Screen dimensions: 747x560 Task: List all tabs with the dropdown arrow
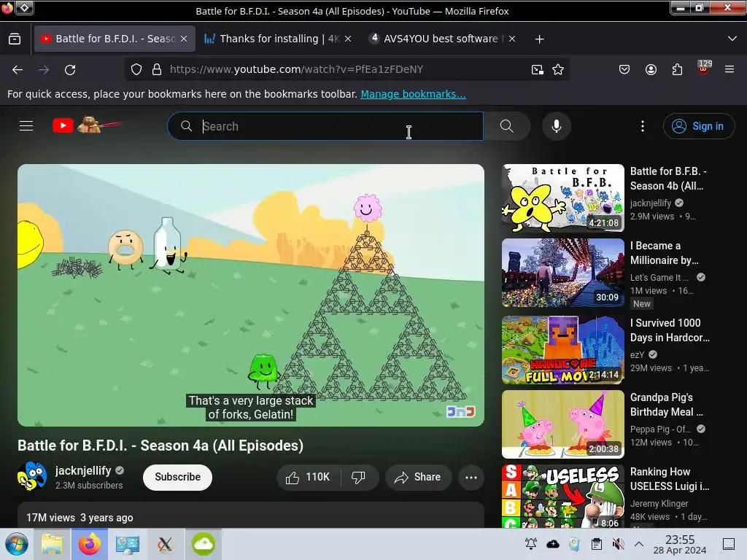[732, 39]
